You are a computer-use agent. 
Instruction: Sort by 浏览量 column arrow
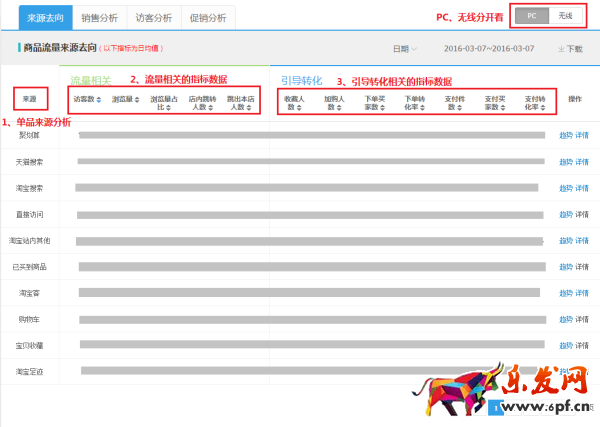[136, 100]
